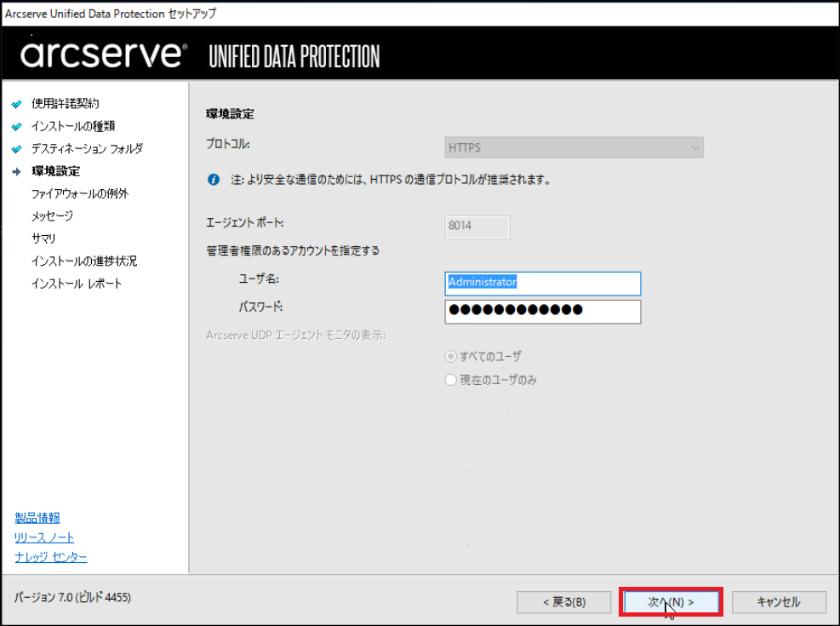Select the 環境設定 step in sidebar
Screen dimensions: 840x626
[55, 171]
